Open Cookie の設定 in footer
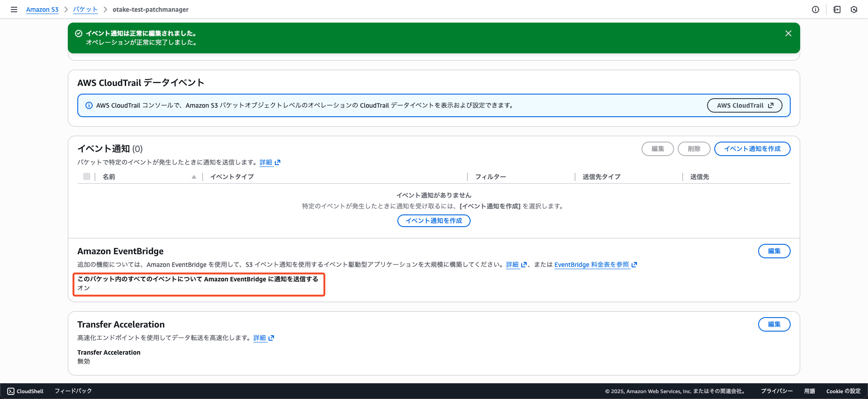This screenshot has width=868, height=399. pyautogui.click(x=843, y=391)
